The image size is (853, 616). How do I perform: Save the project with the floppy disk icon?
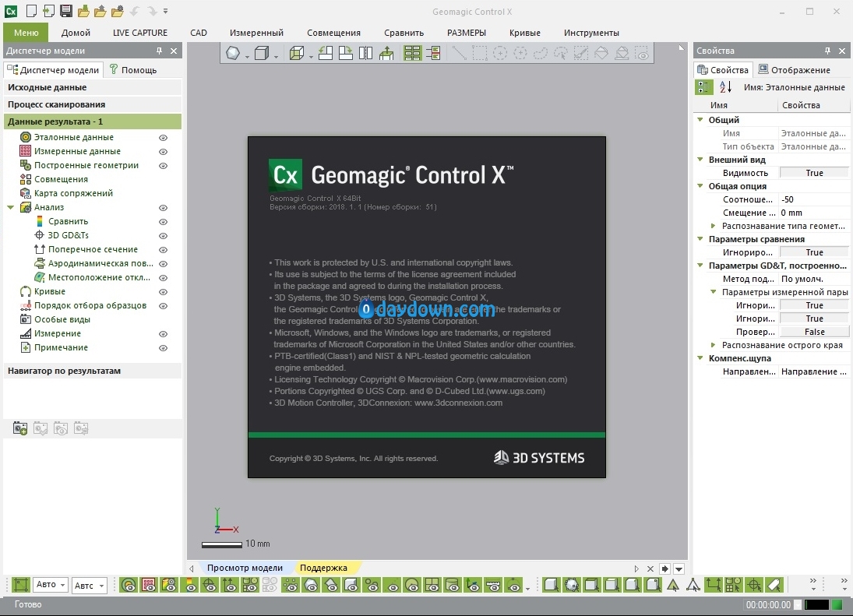65,11
